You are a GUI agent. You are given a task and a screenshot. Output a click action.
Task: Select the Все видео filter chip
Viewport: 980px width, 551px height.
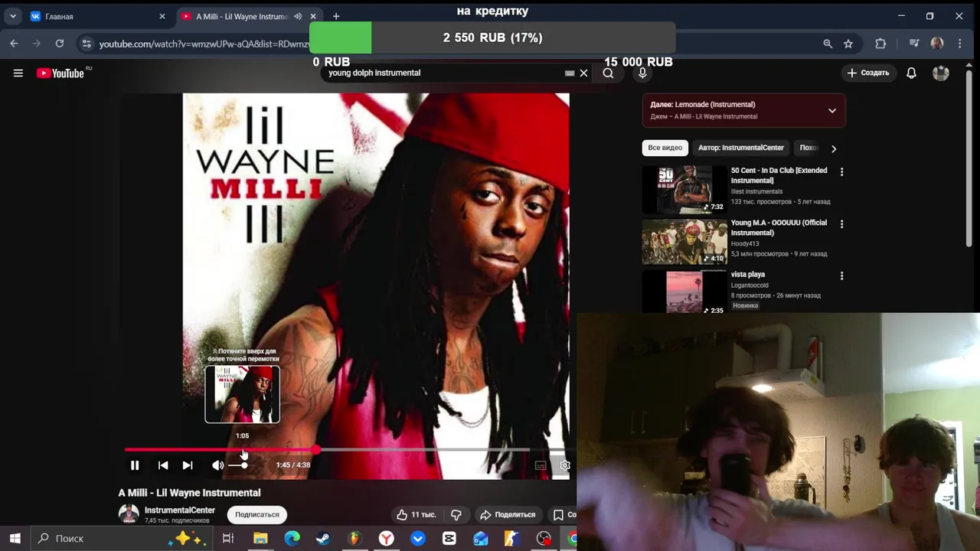665,148
